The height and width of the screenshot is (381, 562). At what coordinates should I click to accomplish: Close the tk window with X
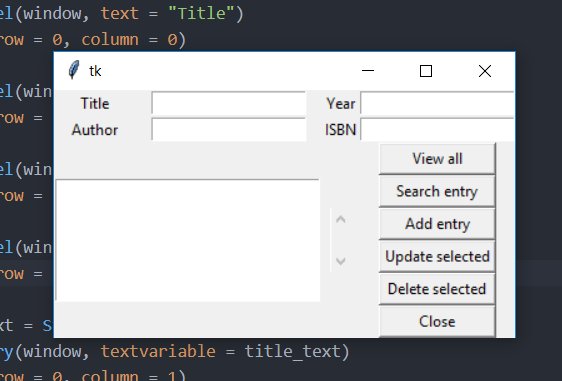[x=485, y=71]
